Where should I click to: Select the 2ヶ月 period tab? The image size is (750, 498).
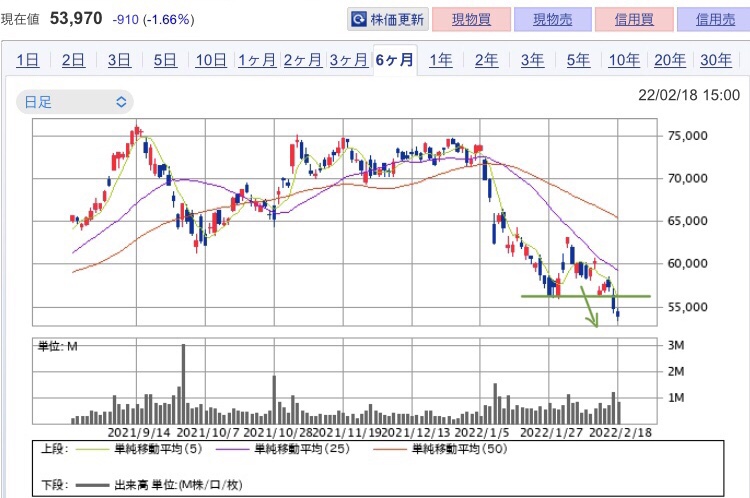tap(303, 60)
